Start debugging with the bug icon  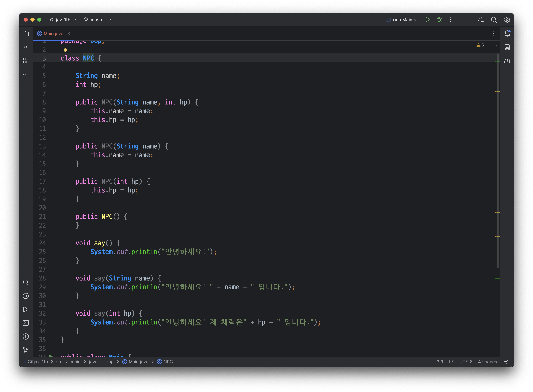[x=439, y=20]
